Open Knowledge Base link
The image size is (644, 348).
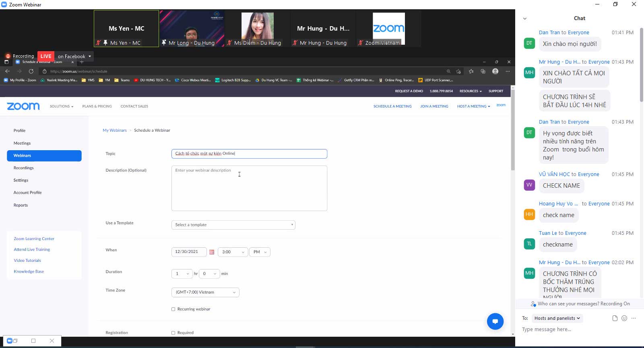[x=29, y=271]
